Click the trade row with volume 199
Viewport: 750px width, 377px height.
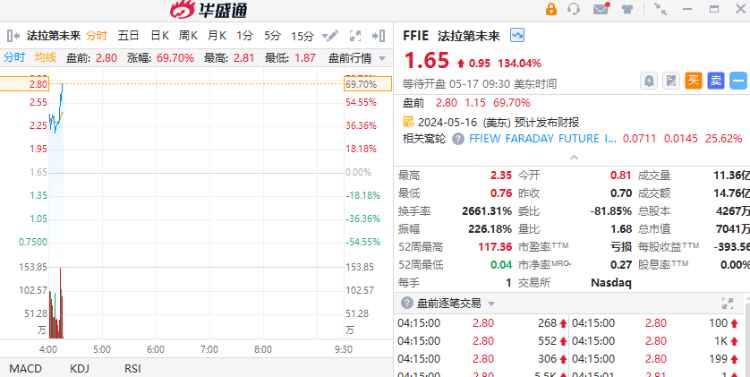(x=656, y=359)
